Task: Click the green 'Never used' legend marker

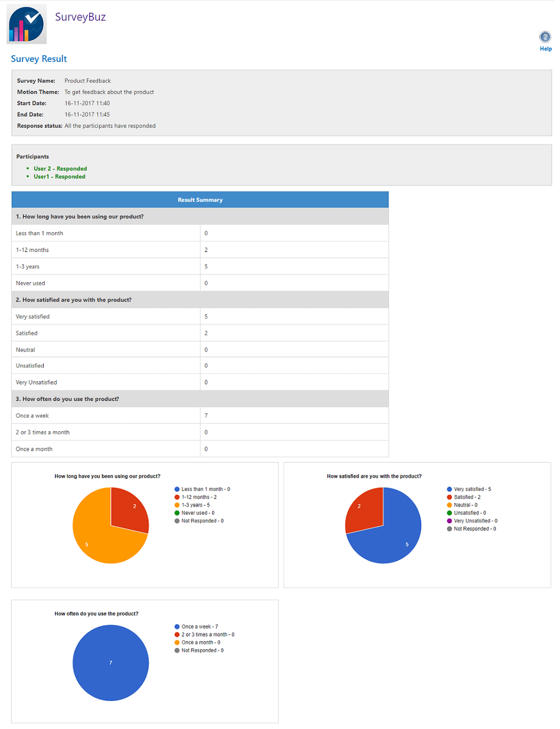Action: click(x=177, y=513)
